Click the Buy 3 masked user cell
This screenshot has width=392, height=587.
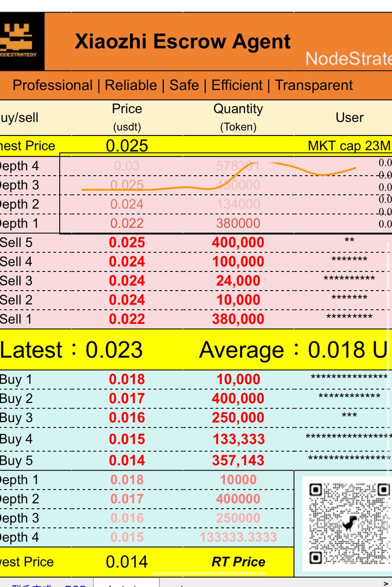[349, 416]
